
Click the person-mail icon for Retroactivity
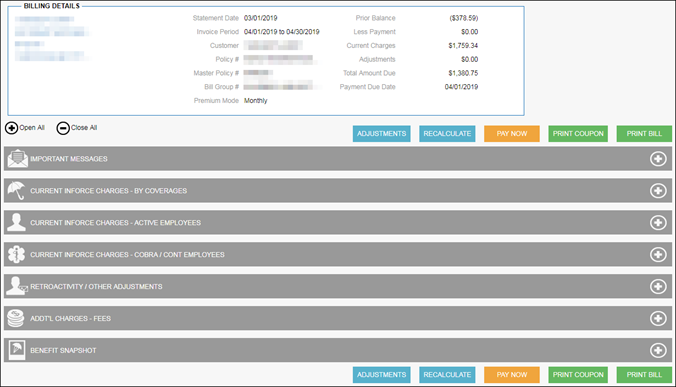pyautogui.click(x=17, y=286)
